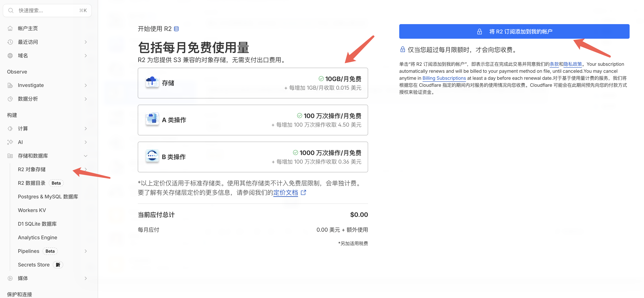Image resolution: width=644 pixels, height=298 pixels.
Task: Expand the 数据分析 chevron
Action: (x=85, y=99)
